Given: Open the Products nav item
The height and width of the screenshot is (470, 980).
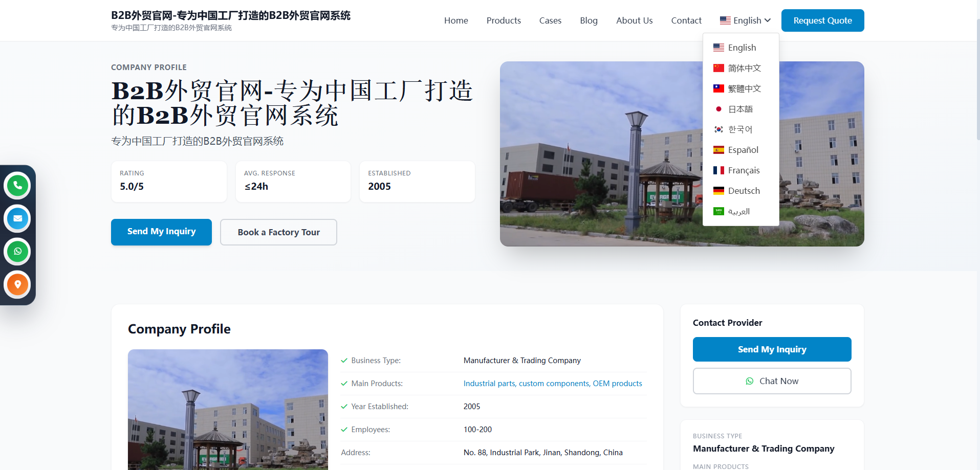Looking at the screenshot, I should tap(504, 20).
